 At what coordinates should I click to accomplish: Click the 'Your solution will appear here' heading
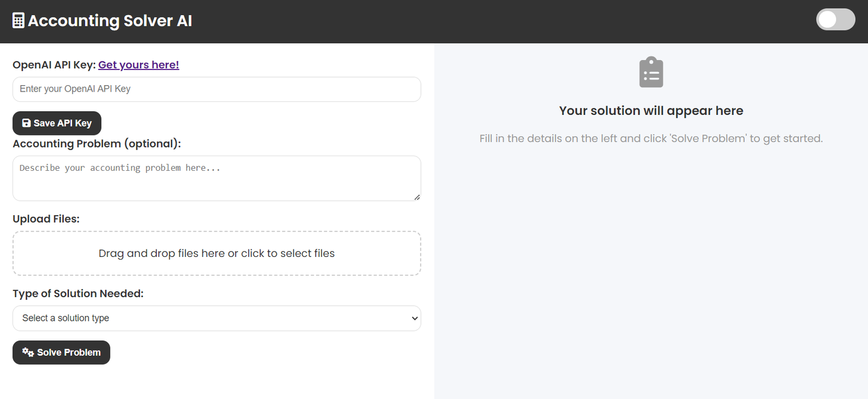click(651, 111)
